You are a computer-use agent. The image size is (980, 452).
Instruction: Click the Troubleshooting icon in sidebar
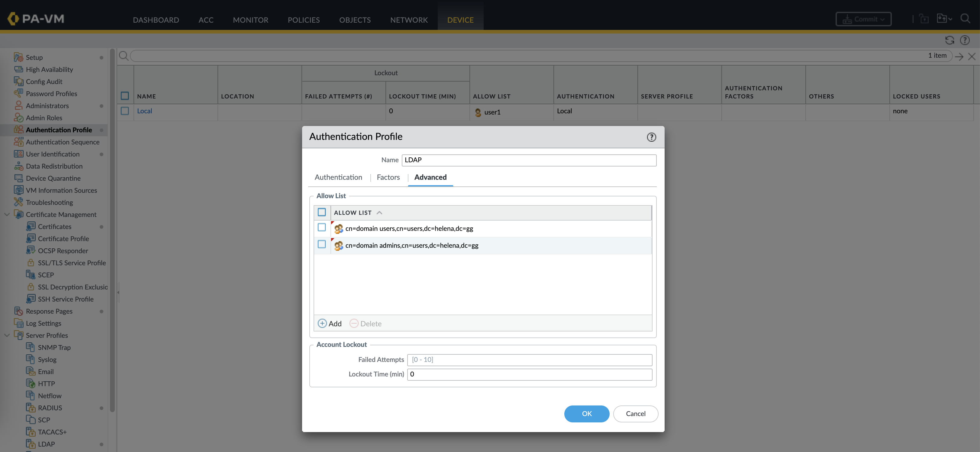18,202
